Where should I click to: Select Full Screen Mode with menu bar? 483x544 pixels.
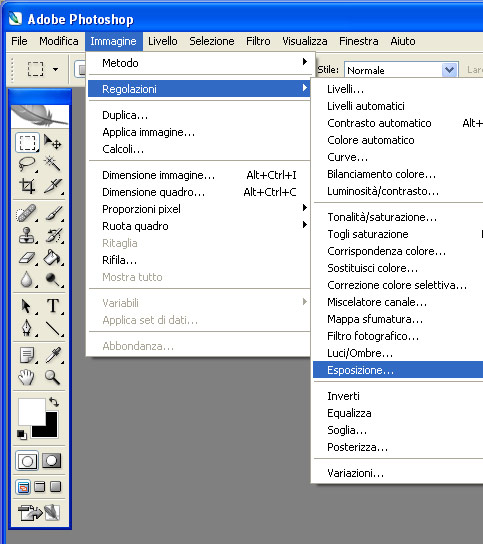tap(40, 487)
